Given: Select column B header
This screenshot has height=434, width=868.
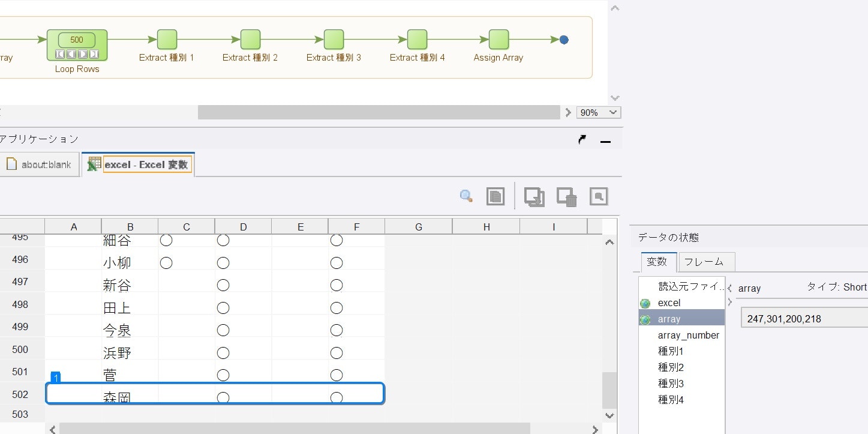Looking at the screenshot, I should [x=130, y=226].
